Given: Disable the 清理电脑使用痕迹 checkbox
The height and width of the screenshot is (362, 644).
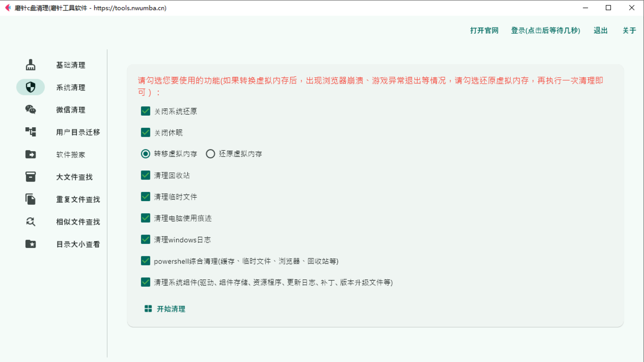Looking at the screenshot, I should (x=145, y=218).
